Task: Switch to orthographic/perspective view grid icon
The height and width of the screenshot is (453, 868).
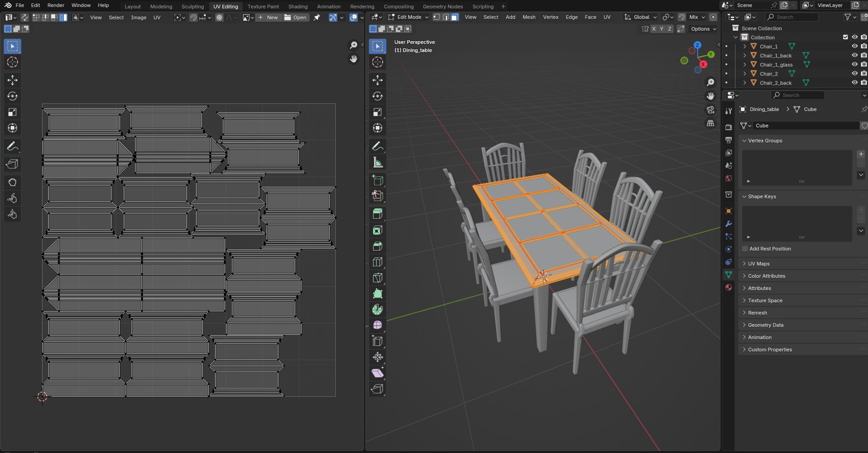Action: (711, 123)
